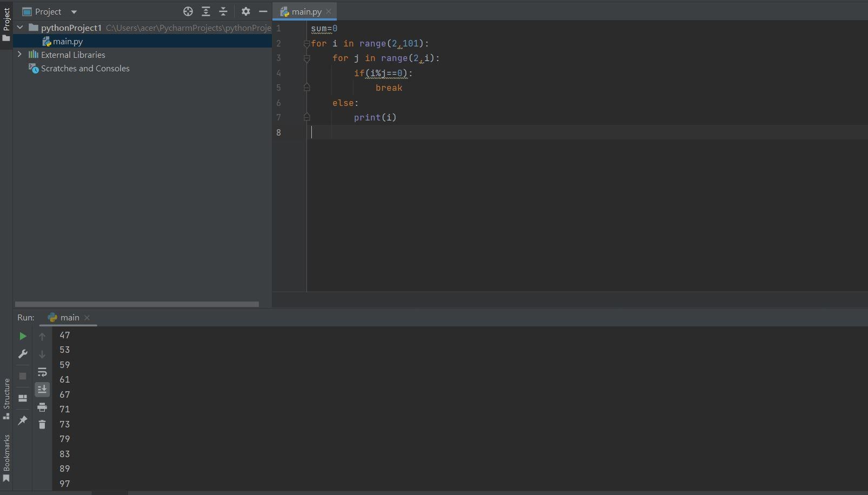Viewport: 868px width, 495px height.
Task: Click the pin tab icon
Action: tap(23, 420)
